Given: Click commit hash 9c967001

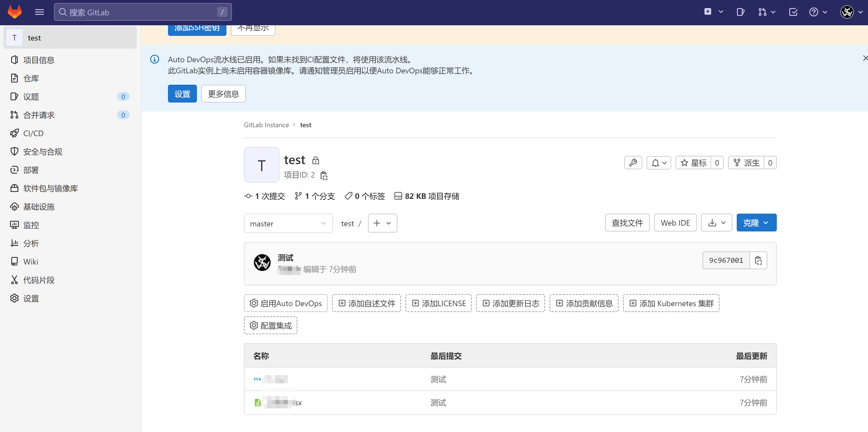Looking at the screenshot, I should [726, 260].
